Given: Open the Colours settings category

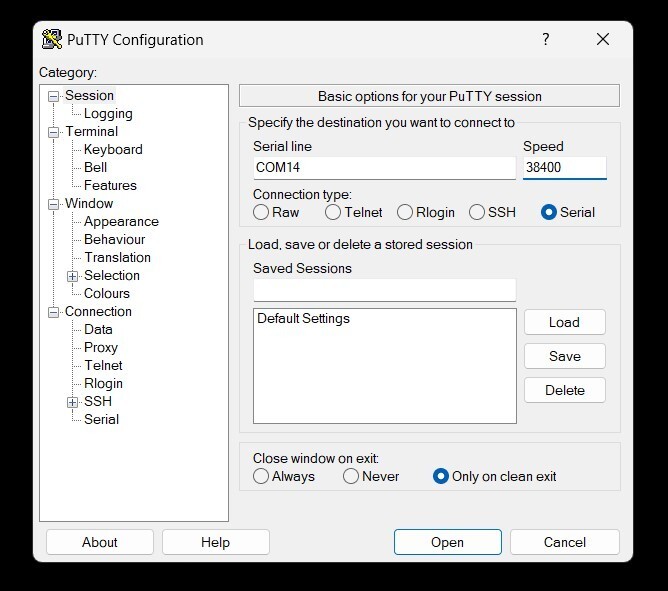Looking at the screenshot, I should pyautogui.click(x=107, y=294).
